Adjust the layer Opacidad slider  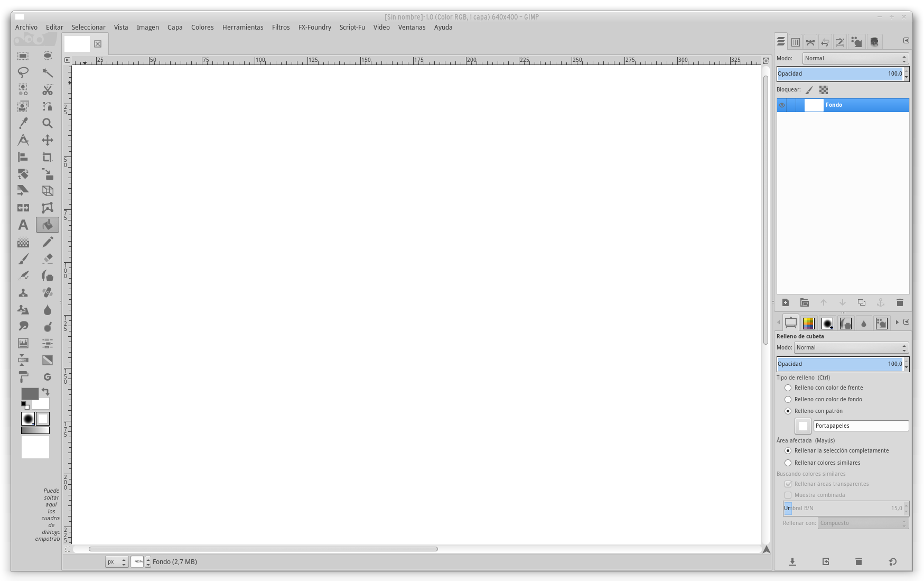pyautogui.click(x=840, y=74)
